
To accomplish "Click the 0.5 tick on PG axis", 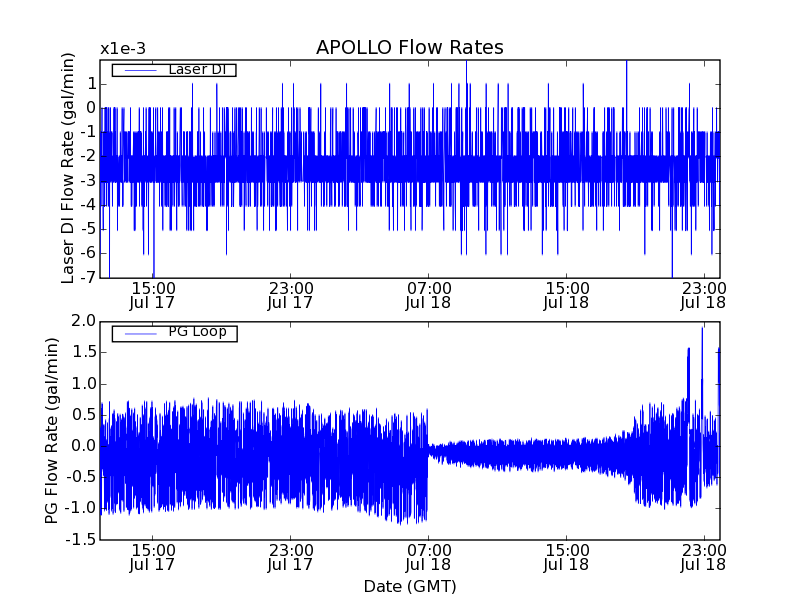I will (84, 415).
